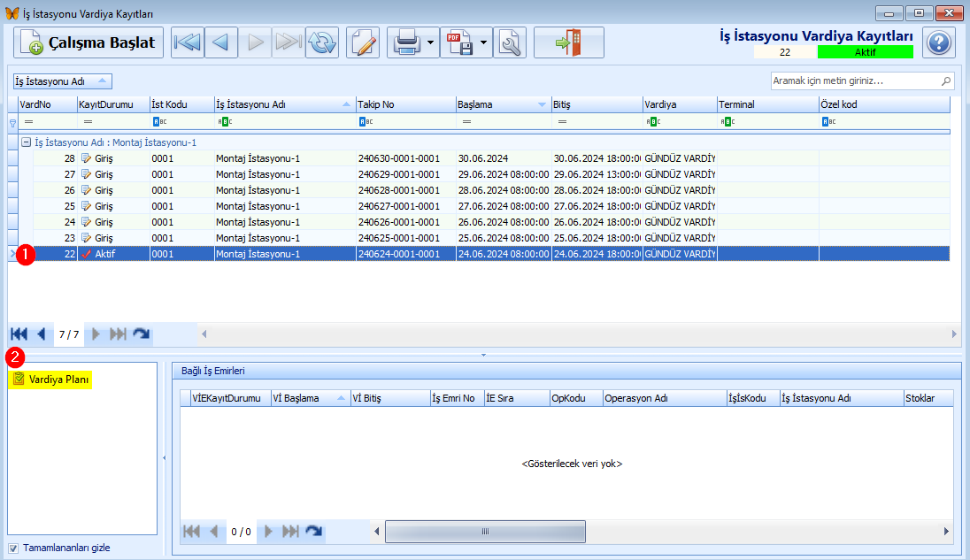970x560 pixels.
Task: Click the printer icon in toolbar
Action: coord(406,42)
